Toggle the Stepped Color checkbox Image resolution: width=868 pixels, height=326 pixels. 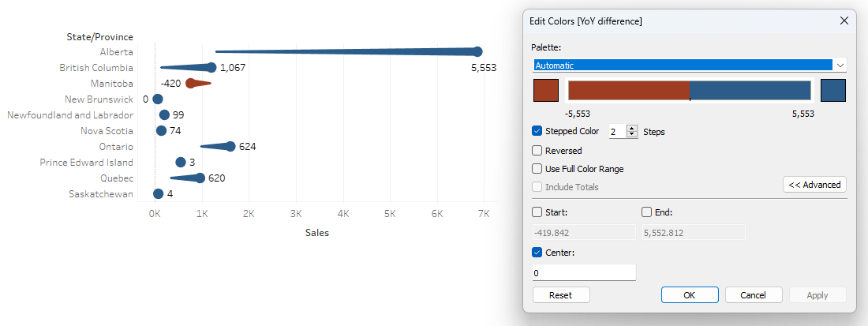pyautogui.click(x=537, y=131)
